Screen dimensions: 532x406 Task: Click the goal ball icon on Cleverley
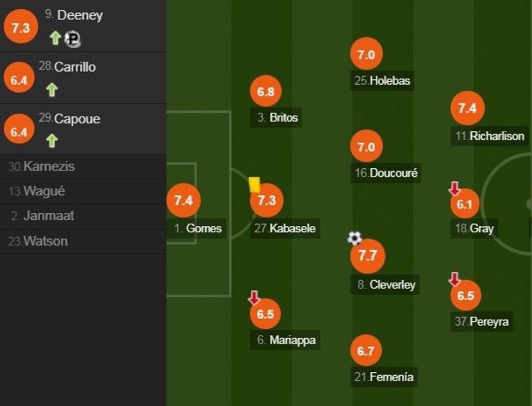tap(354, 238)
